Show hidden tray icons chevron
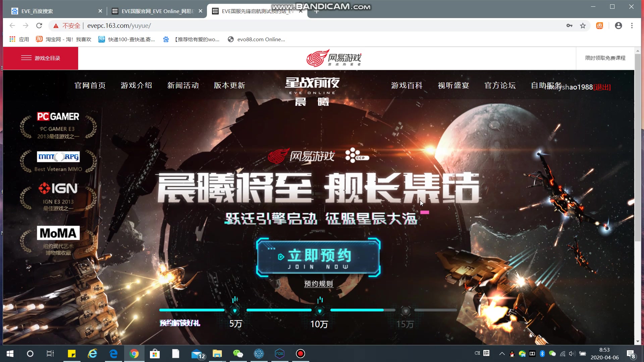 pos(502,354)
